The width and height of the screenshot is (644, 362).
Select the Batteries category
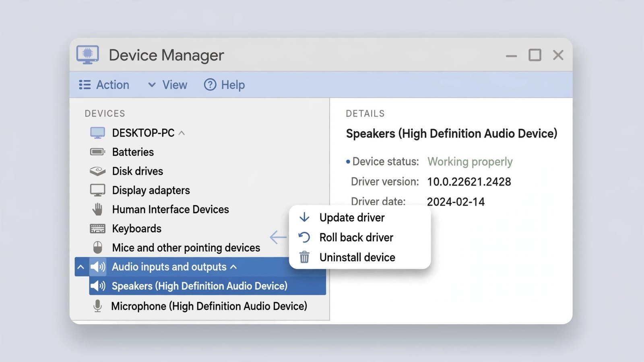click(x=133, y=152)
